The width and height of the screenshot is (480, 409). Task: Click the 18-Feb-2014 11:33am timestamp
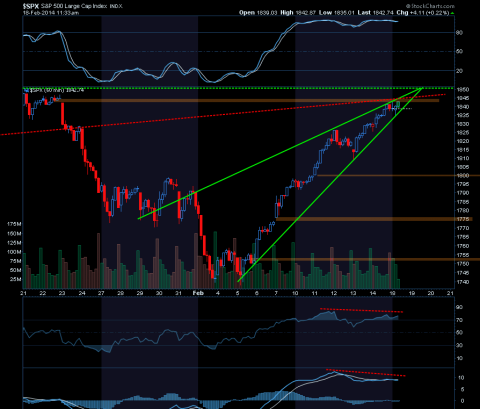pos(51,13)
